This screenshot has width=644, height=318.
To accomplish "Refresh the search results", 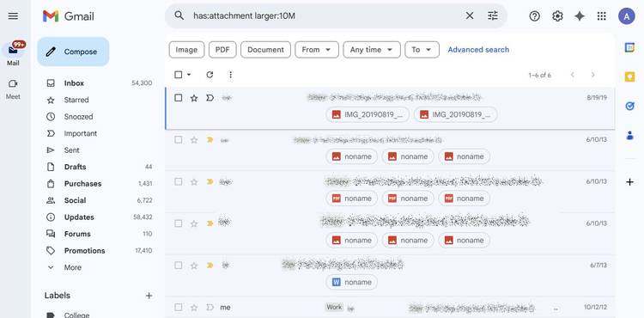I will [210, 75].
